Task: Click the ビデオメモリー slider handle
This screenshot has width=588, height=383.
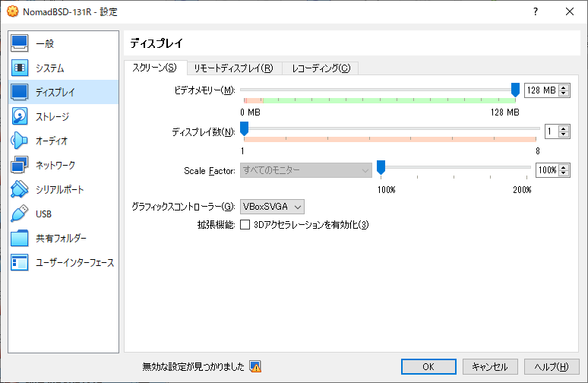Action: click(x=515, y=90)
